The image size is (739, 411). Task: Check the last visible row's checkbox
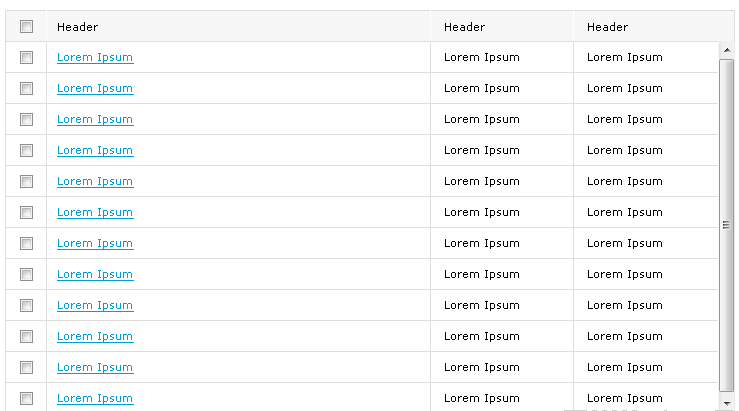[x=26, y=399]
